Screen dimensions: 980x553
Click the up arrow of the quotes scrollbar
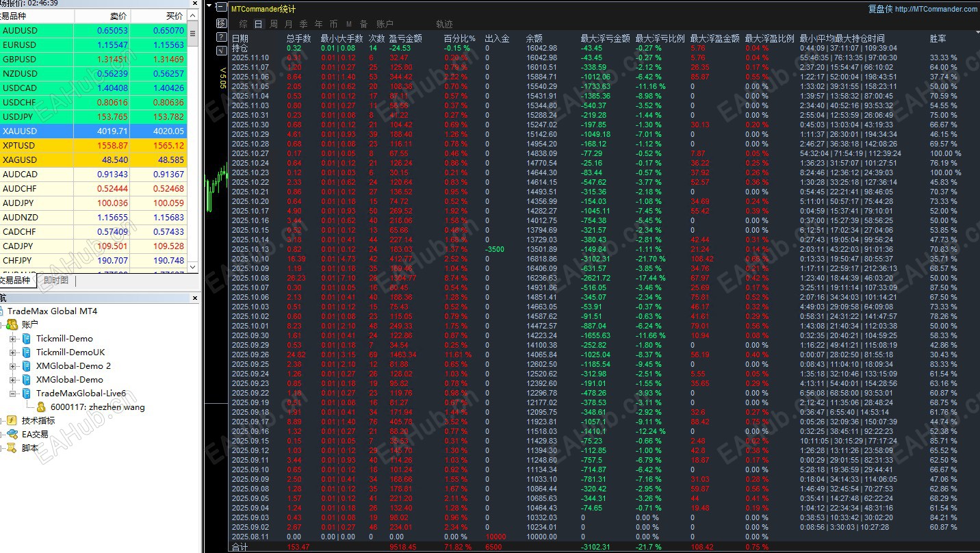point(192,15)
